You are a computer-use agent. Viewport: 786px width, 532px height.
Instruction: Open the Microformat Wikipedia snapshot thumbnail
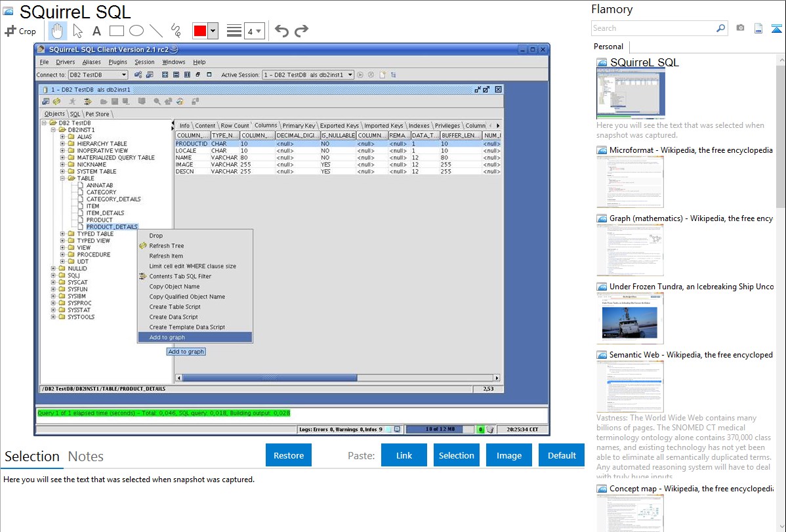(630, 182)
